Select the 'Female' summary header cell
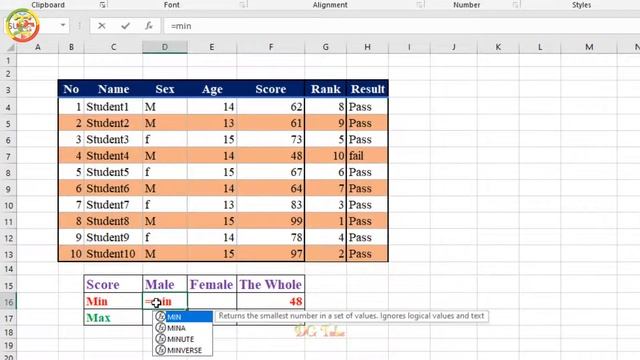The height and width of the screenshot is (360, 640). (x=212, y=284)
